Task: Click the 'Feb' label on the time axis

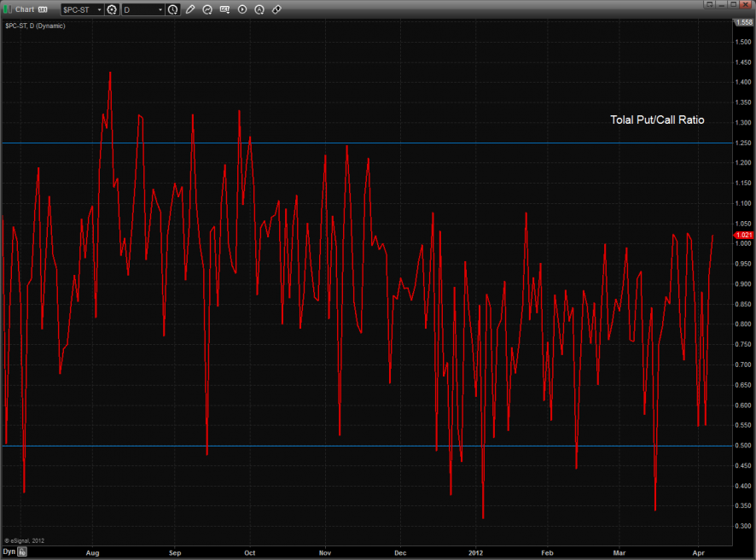Action: tap(547, 553)
